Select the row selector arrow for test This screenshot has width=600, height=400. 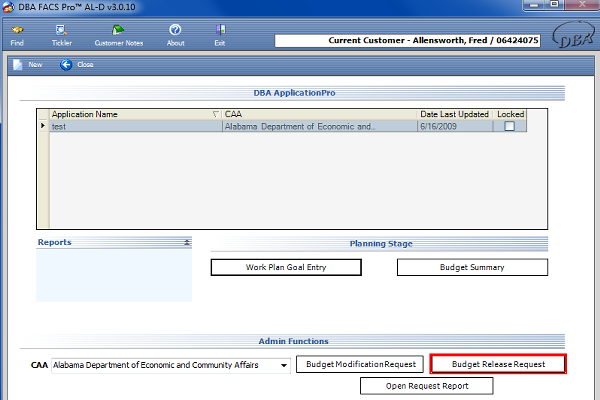[x=43, y=126]
